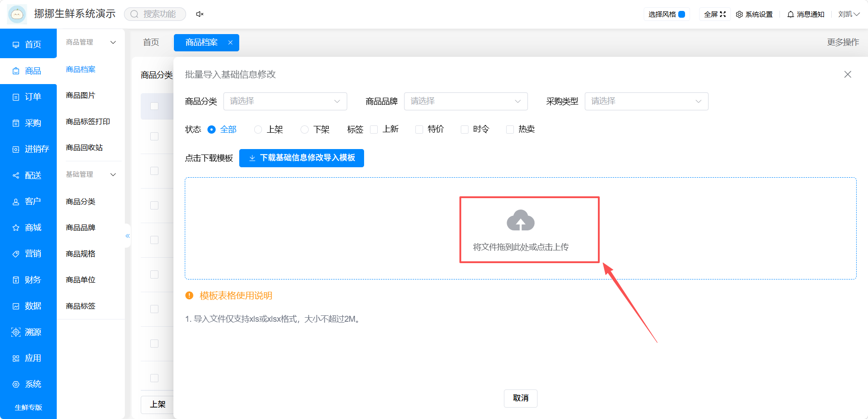Open 系统设置 gear icon

click(739, 15)
